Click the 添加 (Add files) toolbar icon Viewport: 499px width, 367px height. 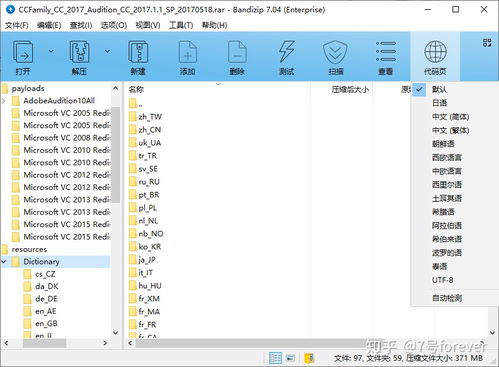[x=188, y=52]
